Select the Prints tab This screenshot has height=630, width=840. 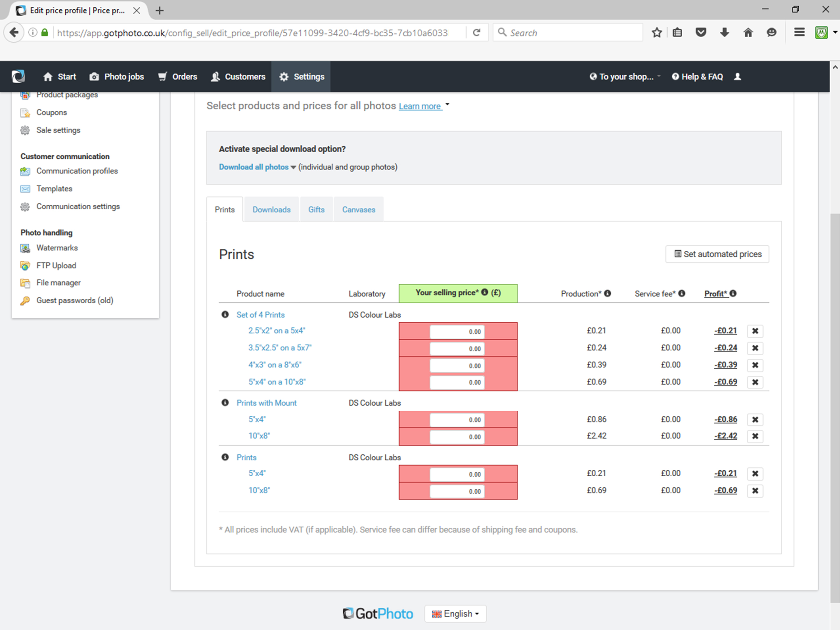[x=225, y=209]
